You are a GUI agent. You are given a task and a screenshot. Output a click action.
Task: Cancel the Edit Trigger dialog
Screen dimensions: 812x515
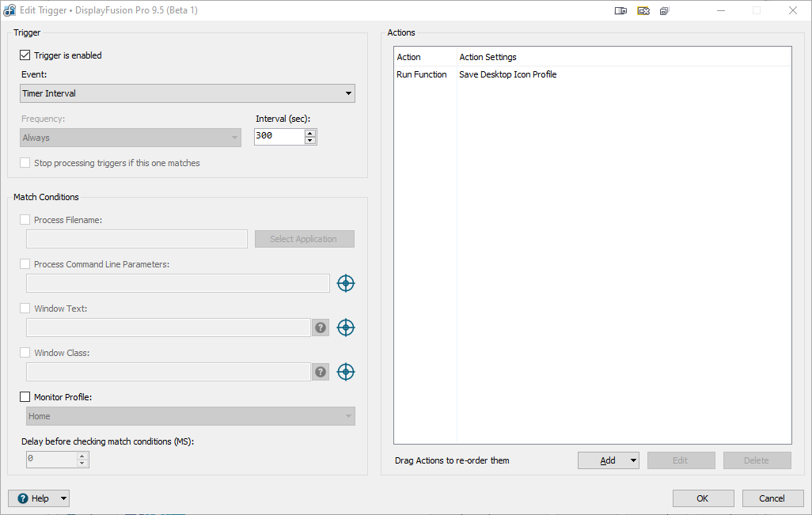pos(772,498)
